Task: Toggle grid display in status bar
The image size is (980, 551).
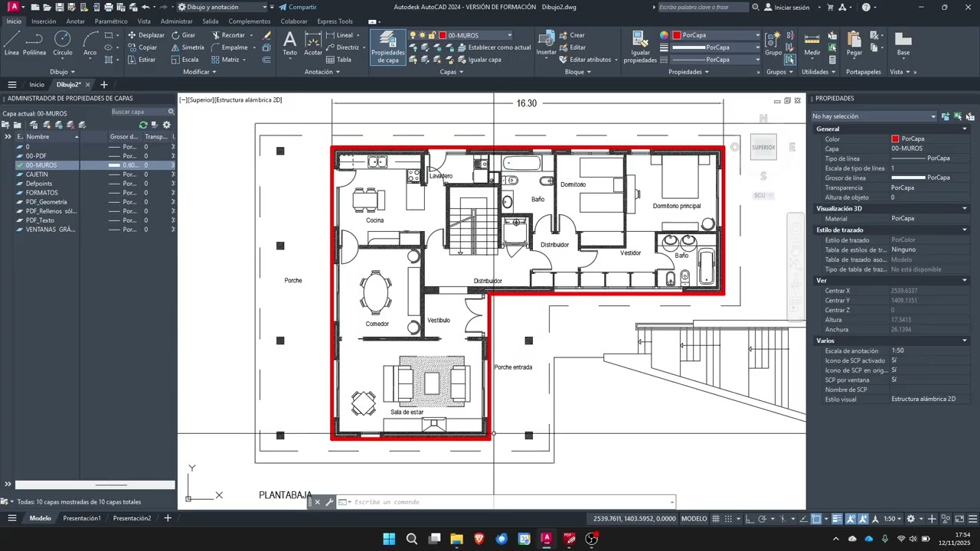Action: pyautogui.click(x=716, y=519)
